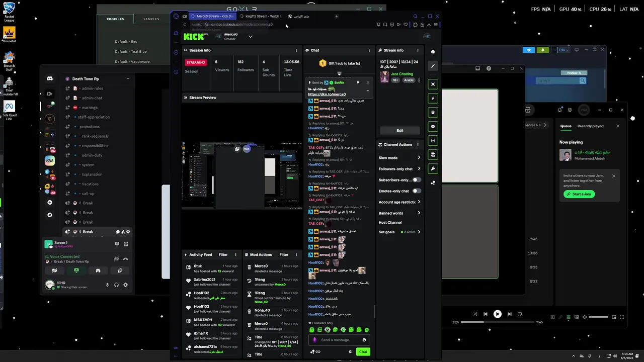The width and height of the screenshot is (644, 362).
Task: Open Stream info panel options menu
Action: coord(418,50)
